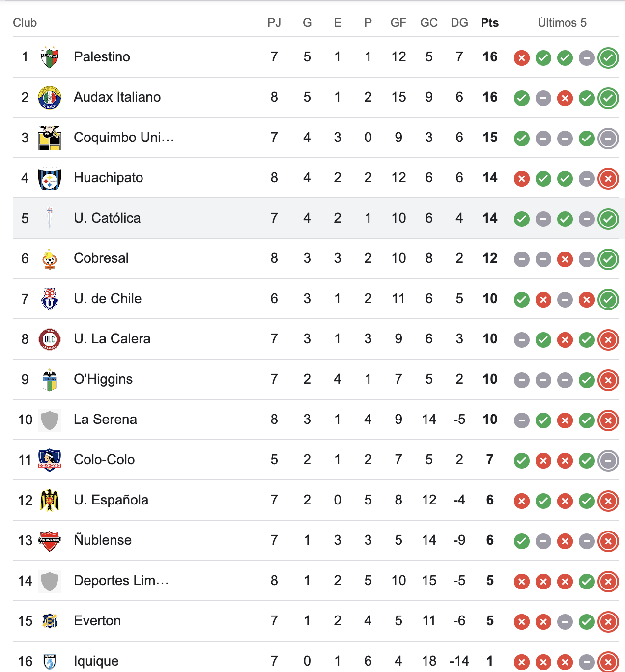Click the first red loss circle for Everton
Screen dimensions: 625x672
coord(522,622)
